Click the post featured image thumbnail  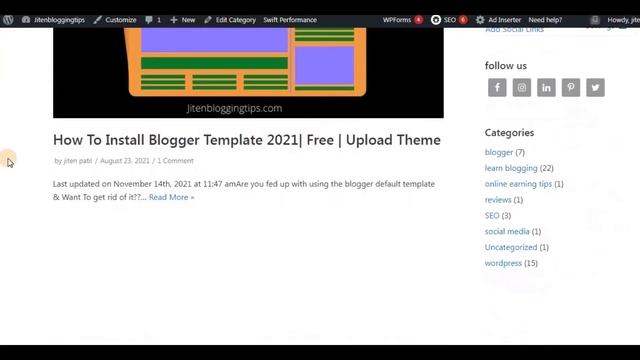point(248,73)
